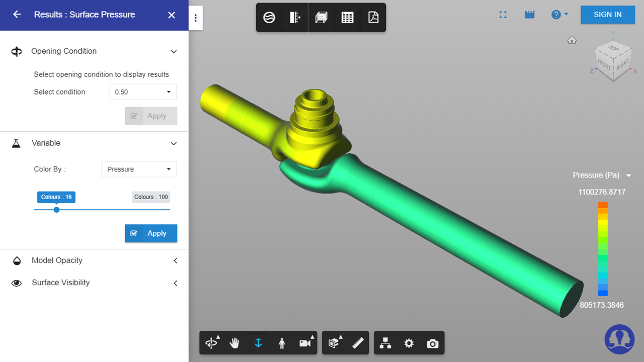Enable the walk-through person view mode
Screen dimensions: 644x362
tap(282, 343)
